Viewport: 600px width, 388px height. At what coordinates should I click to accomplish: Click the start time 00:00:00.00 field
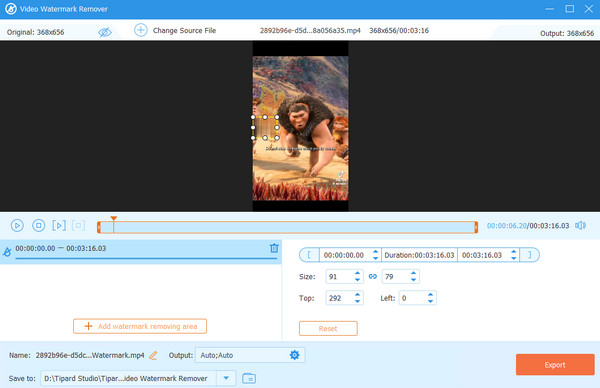(344, 255)
